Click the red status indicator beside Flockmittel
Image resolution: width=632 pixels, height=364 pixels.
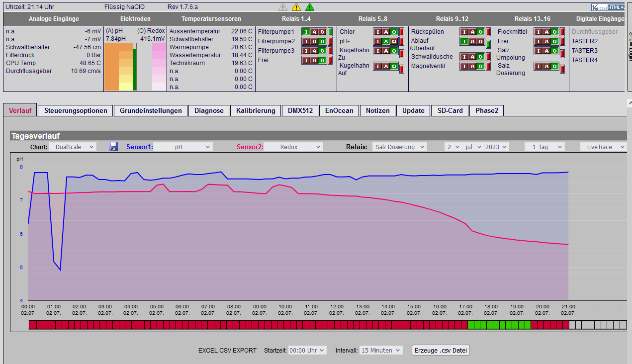tap(562, 32)
